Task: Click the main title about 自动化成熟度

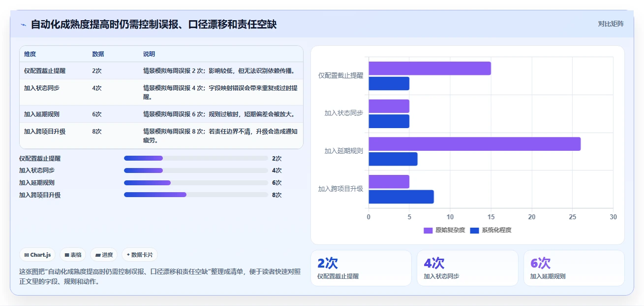Action: point(153,24)
